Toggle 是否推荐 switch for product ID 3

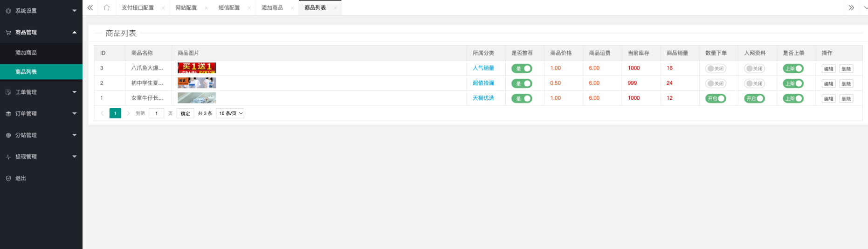522,69
